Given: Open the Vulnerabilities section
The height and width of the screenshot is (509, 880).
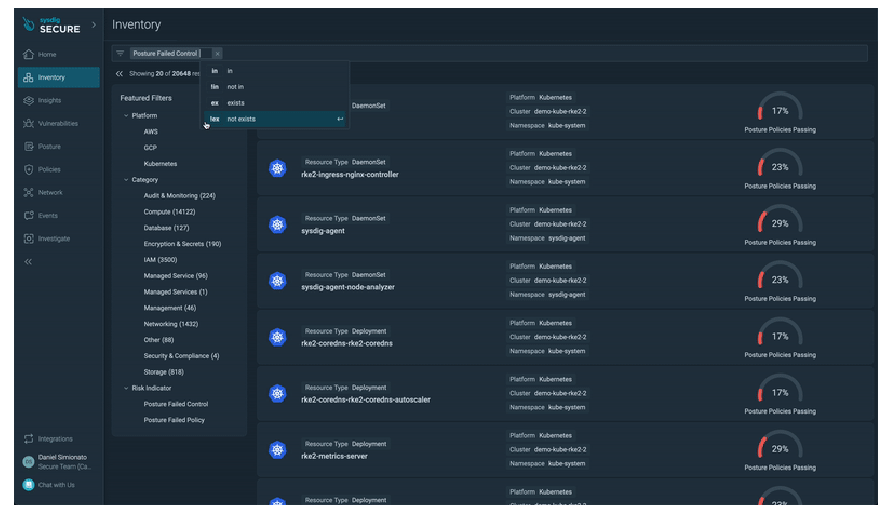Looking at the screenshot, I should coord(57,123).
